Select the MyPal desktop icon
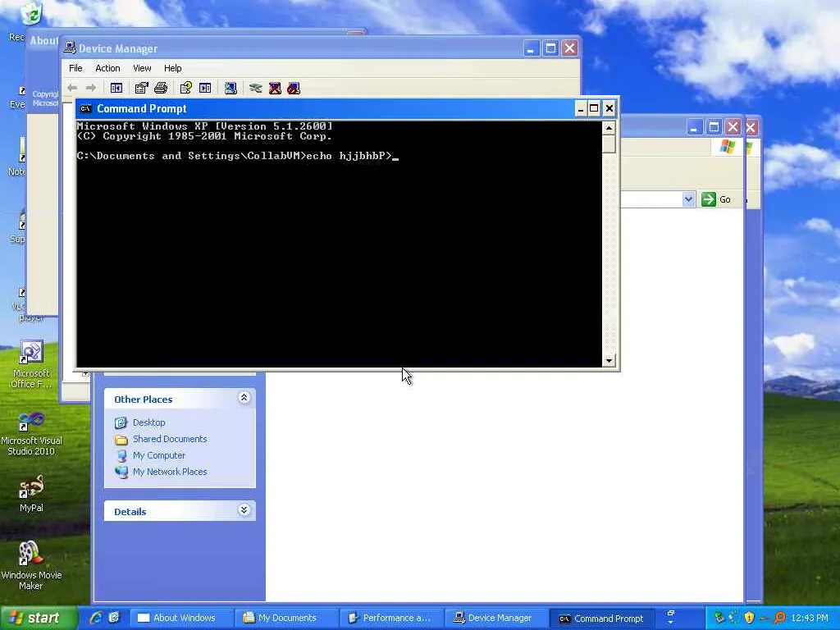The image size is (840, 630). (31, 494)
